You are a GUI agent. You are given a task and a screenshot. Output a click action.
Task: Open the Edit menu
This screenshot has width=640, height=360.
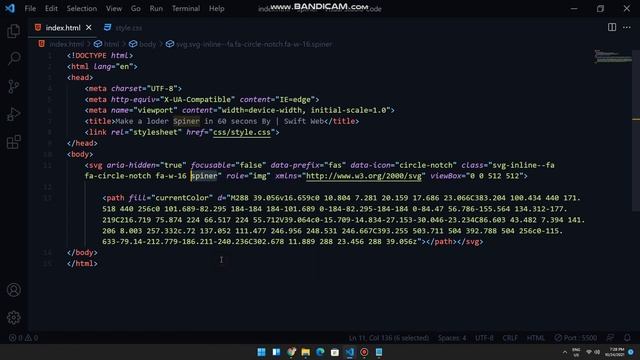click(x=51, y=8)
